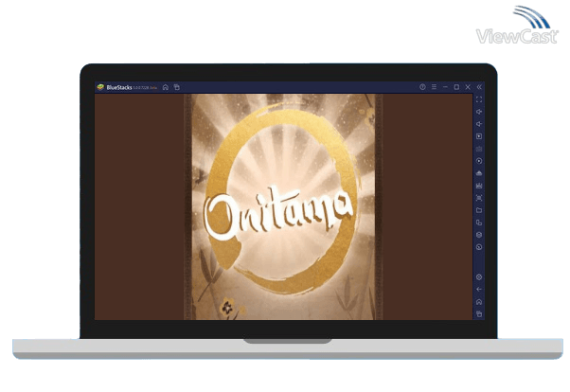Open the hamburger menu in title bar
This screenshot has width=570, height=392.
coord(434,87)
